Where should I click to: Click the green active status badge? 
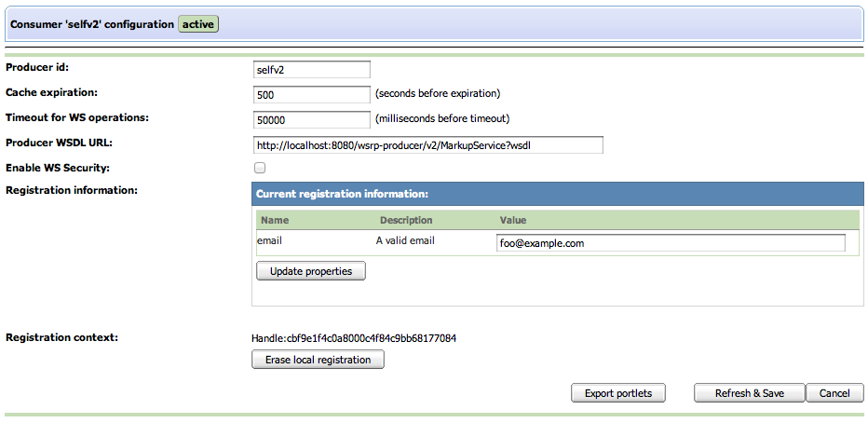click(x=197, y=24)
